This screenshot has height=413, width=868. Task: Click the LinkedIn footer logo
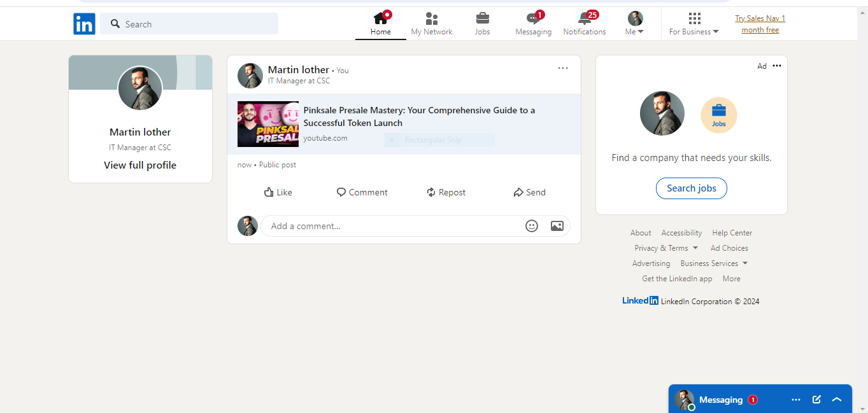coord(641,301)
